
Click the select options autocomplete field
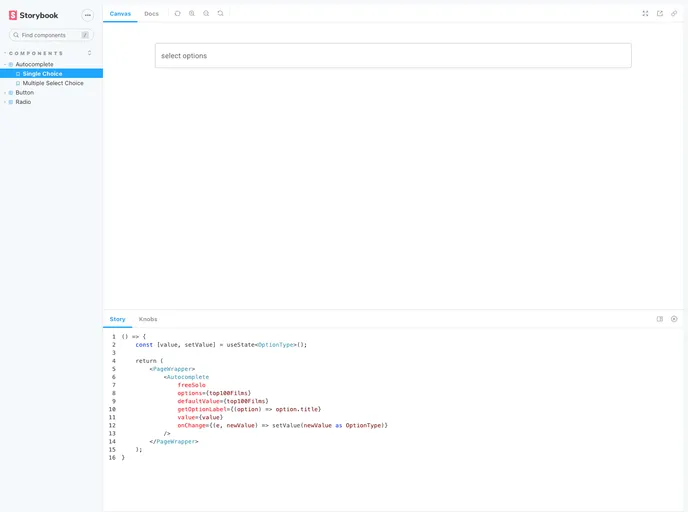point(393,56)
